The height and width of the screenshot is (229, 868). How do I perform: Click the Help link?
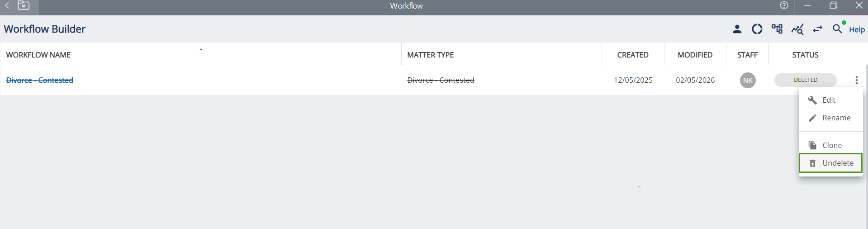click(857, 29)
